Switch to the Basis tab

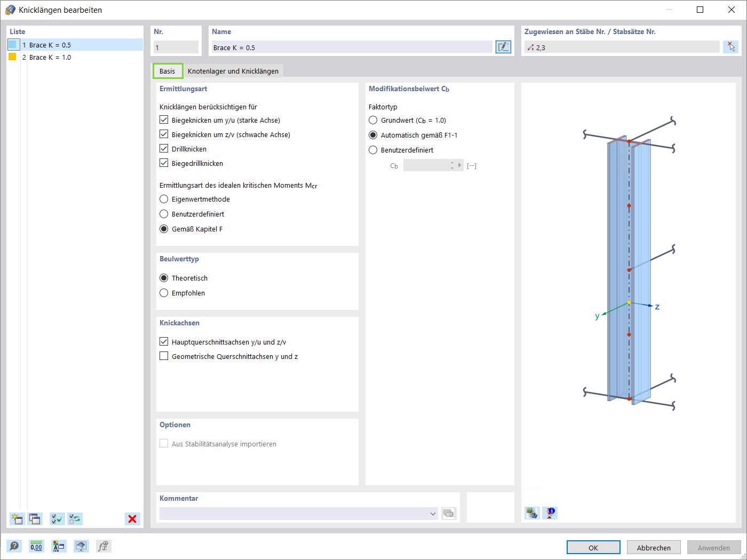(x=167, y=71)
